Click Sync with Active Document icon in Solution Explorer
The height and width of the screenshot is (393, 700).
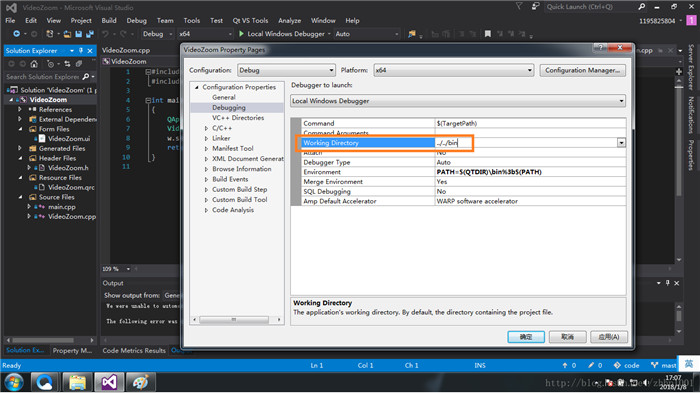[67, 64]
